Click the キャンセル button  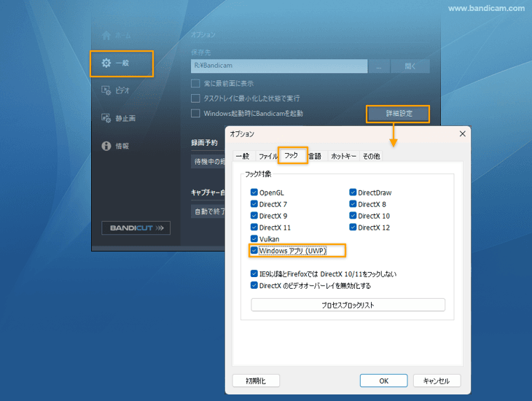[x=437, y=381]
